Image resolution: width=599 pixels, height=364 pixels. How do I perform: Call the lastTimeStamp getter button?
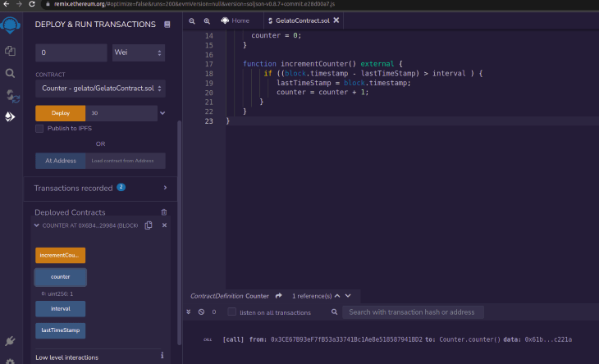[x=61, y=330]
